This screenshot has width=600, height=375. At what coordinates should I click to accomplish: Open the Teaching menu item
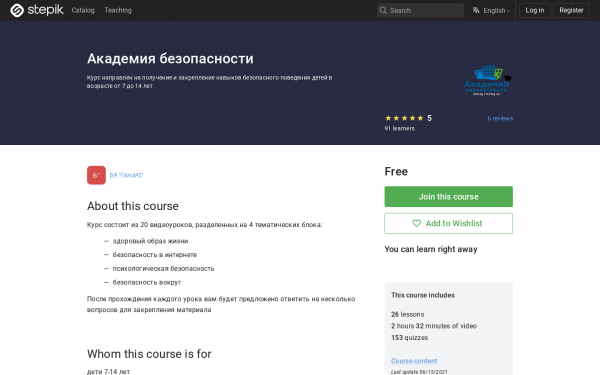118,10
